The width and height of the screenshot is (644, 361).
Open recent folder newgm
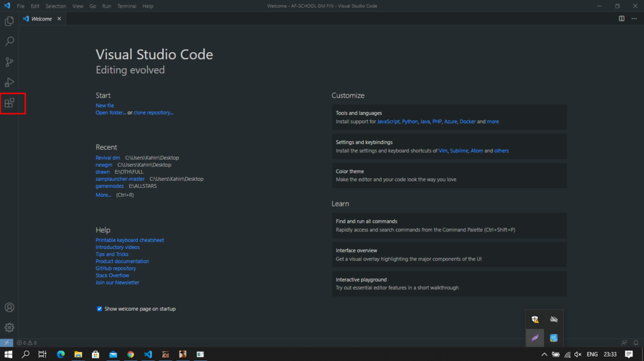click(104, 165)
